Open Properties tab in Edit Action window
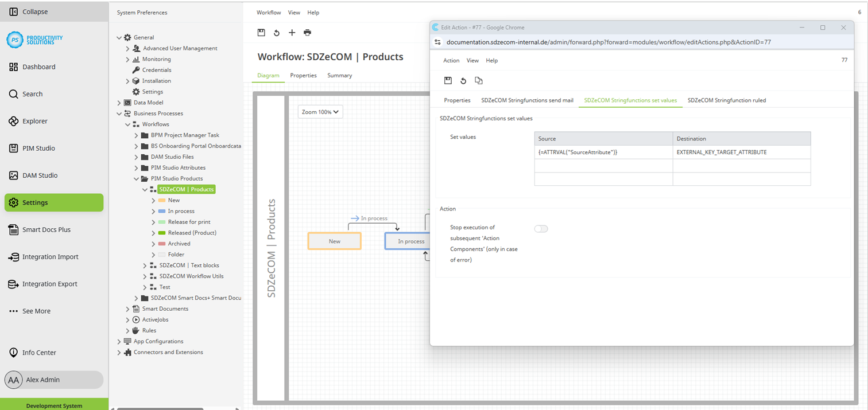This screenshot has width=868, height=410. (x=457, y=100)
